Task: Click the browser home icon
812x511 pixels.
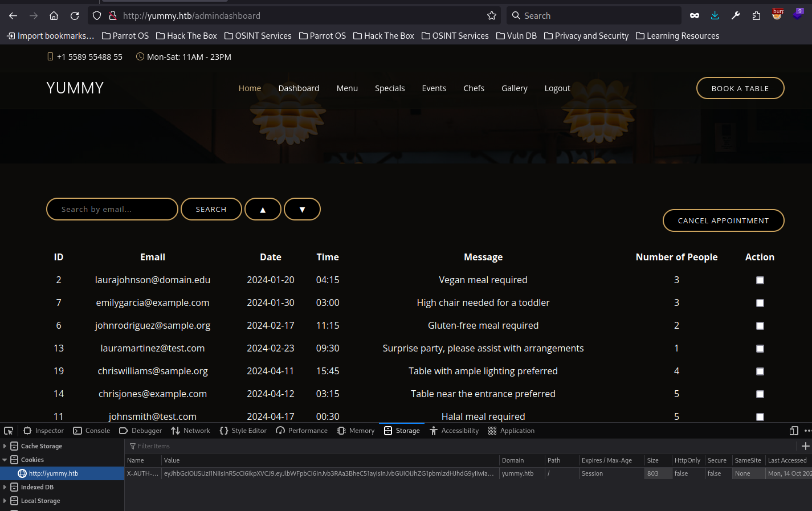Action: click(54, 16)
